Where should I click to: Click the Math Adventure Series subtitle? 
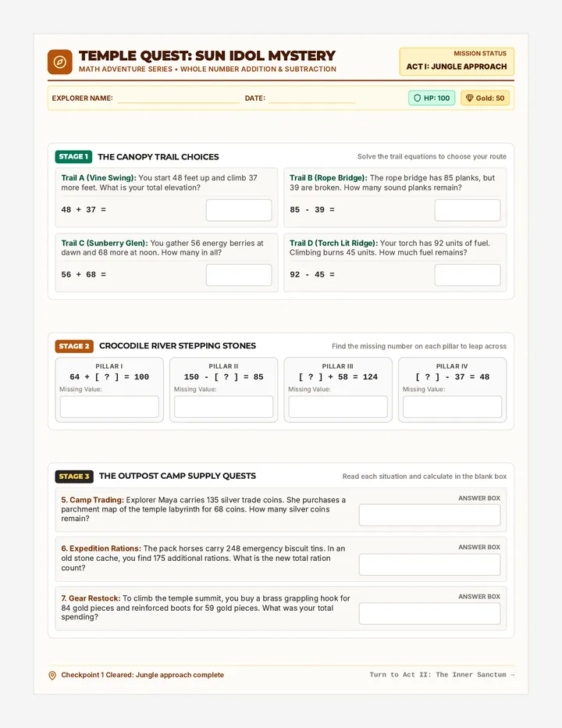click(208, 70)
